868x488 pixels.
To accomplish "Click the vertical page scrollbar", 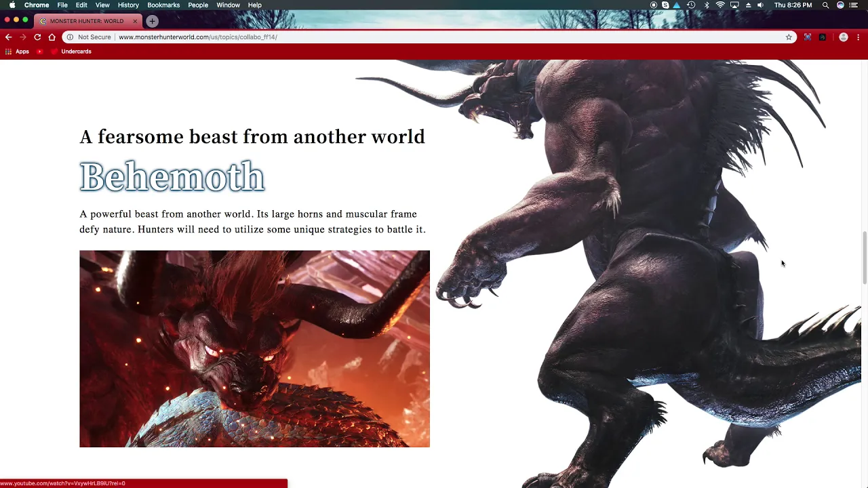I will (x=865, y=258).
